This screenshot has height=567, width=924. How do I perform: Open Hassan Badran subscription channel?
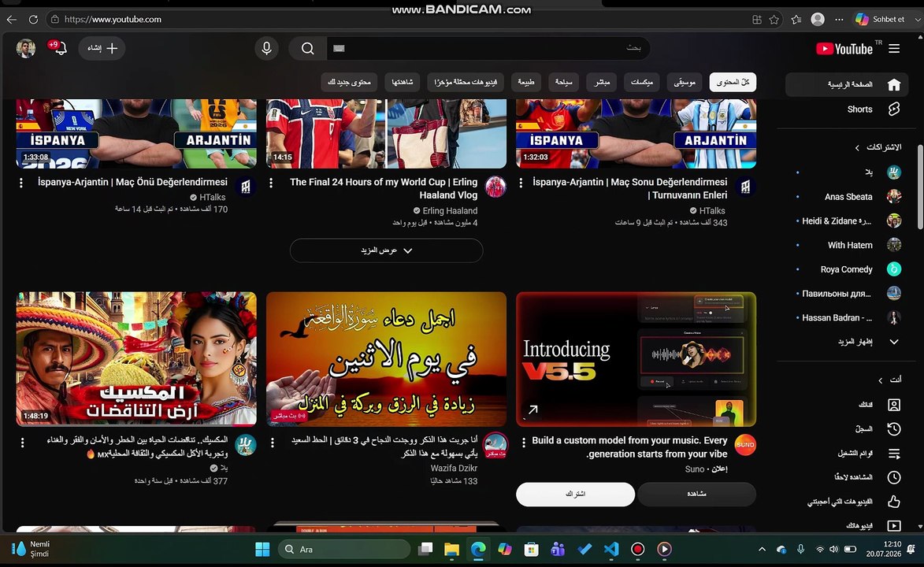click(848, 317)
